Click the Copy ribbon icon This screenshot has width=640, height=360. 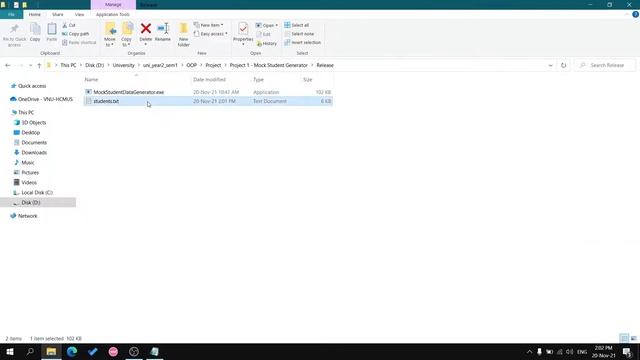35,32
